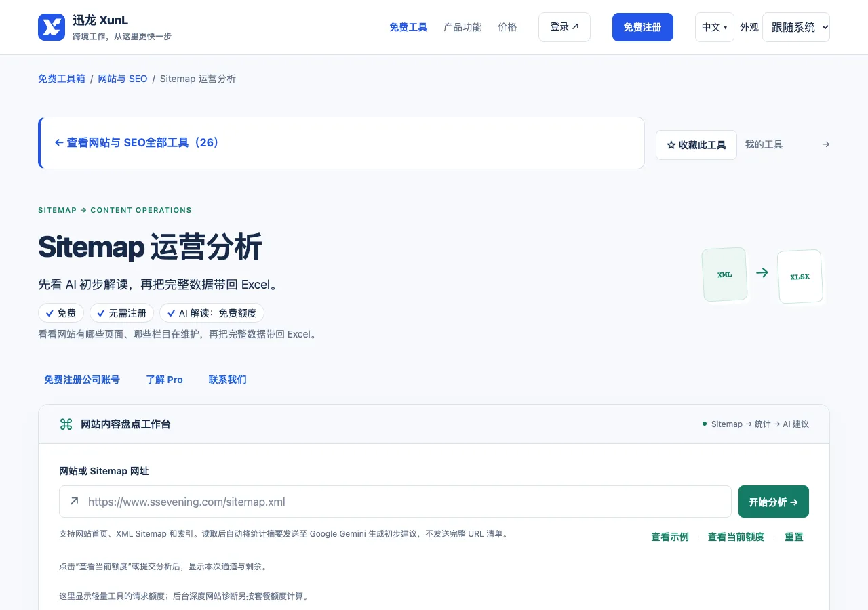Click 收藏此工具 favorite button
The width and height of the screenshot is (868, 610).
696,145
